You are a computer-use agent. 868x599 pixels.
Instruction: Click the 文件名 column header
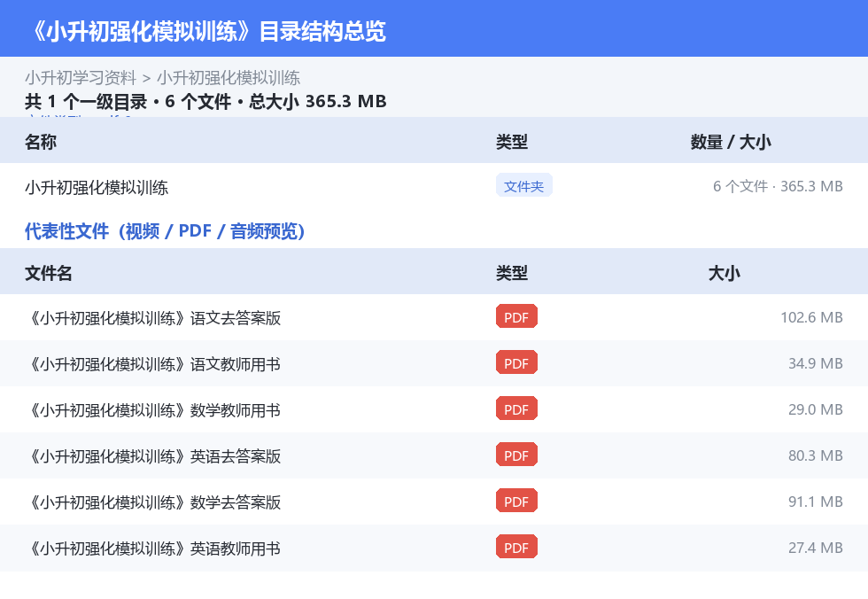click(x=48, y=273)
